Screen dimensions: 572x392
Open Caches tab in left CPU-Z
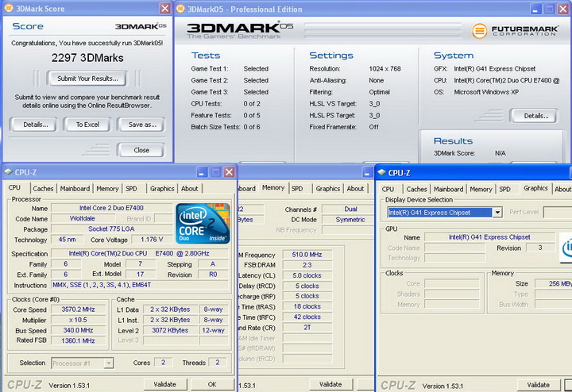click(43, 189)
